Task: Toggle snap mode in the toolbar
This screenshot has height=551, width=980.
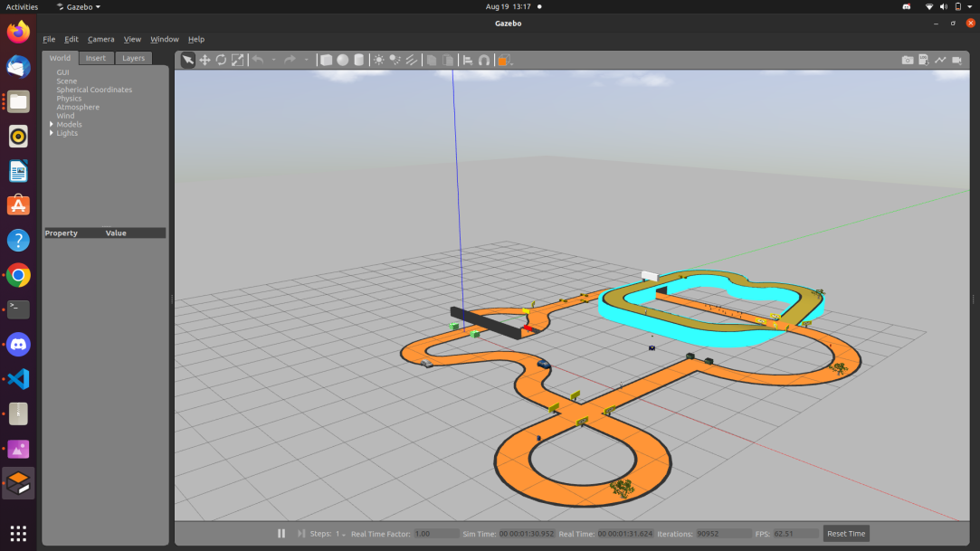Action: 484,59
